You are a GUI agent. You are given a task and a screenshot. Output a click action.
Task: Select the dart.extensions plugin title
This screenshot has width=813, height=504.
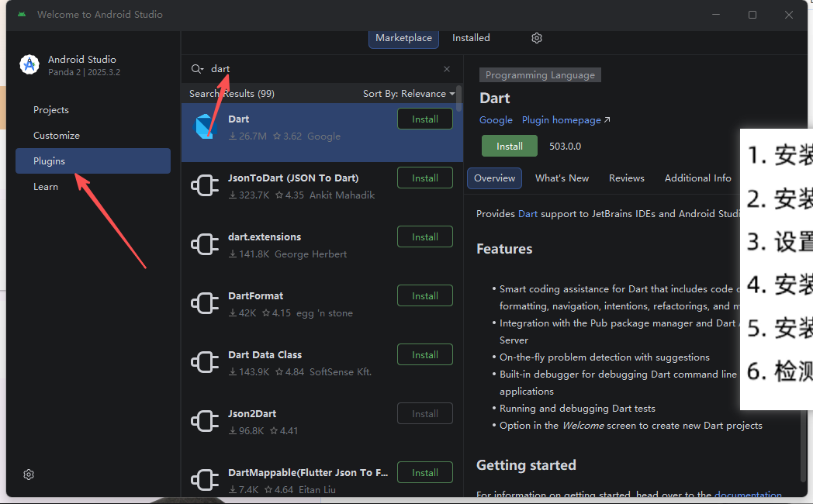pyautogui.click(x=265, y=236)
